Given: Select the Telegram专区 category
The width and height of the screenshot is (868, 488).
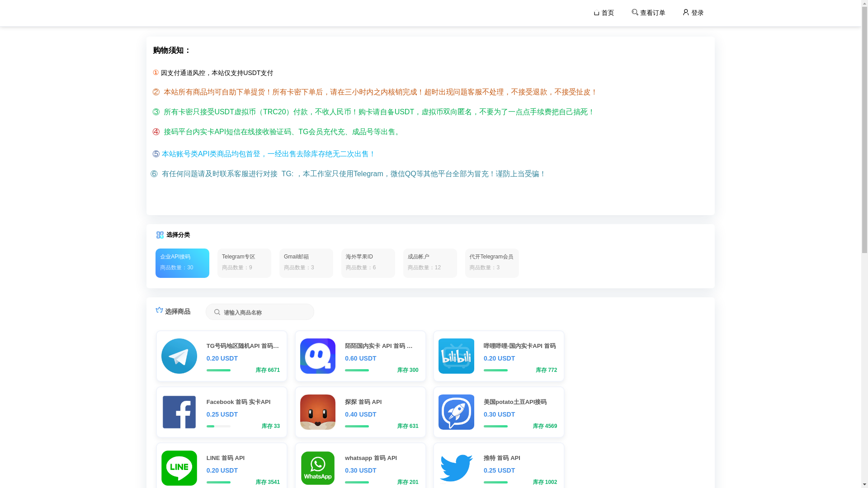Looking at the screenshot, I should 244,263.
